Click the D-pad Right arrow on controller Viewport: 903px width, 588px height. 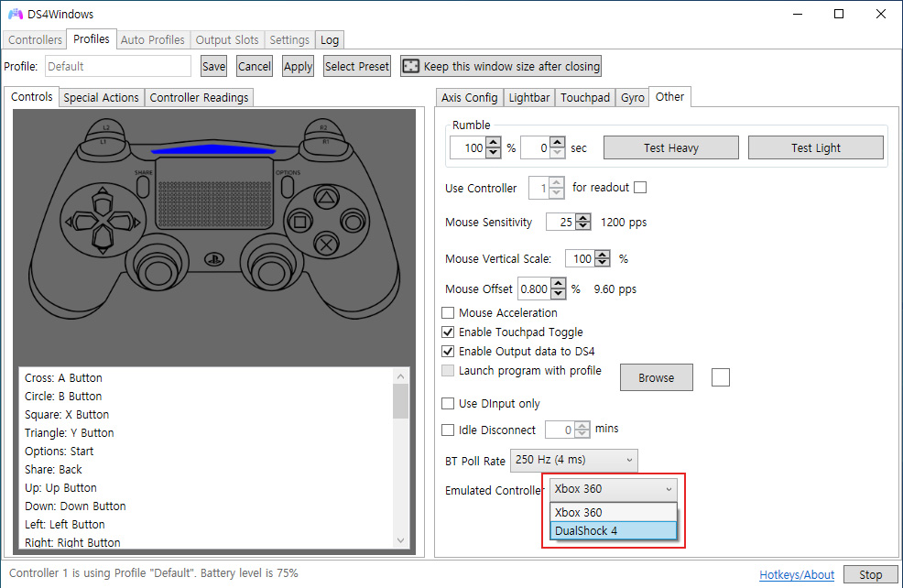pos(125,222)
